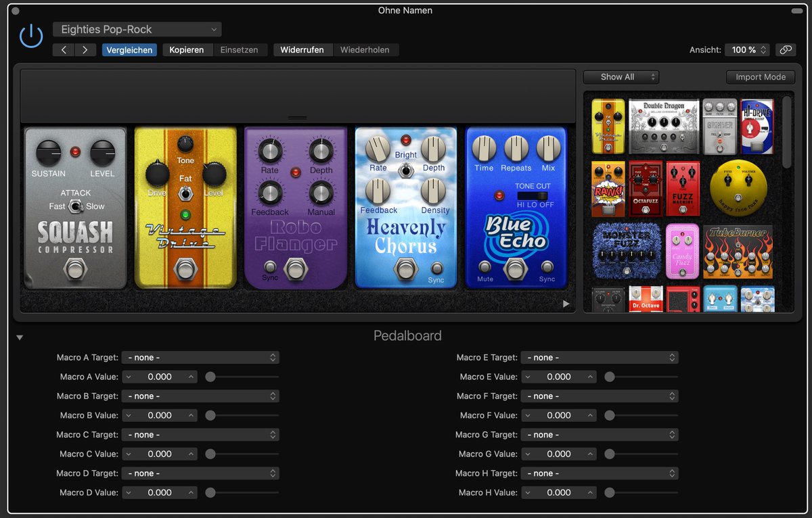Image resolution: width=812 pixels, height=518 pixels.
Task: Open Macro B Target dropdown
Action: click(x=201, y=396)
